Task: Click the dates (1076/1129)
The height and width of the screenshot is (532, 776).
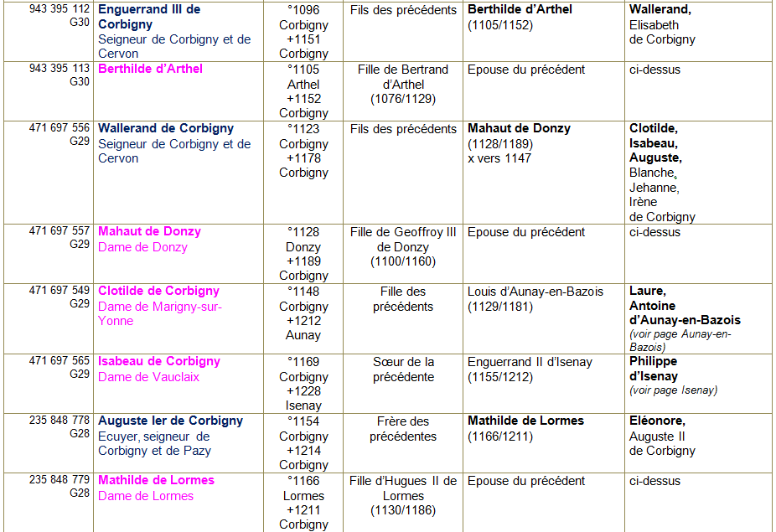Action: [403, 99]
